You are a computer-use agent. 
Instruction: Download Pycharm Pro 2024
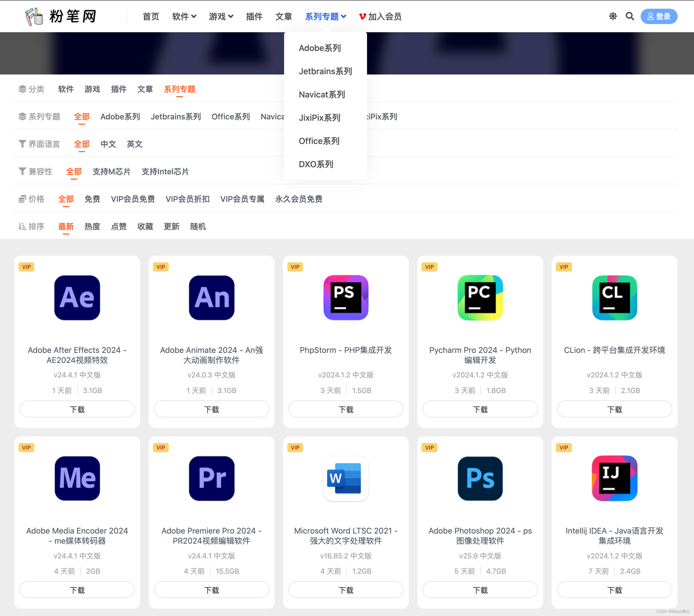click(x=480, y=409)
